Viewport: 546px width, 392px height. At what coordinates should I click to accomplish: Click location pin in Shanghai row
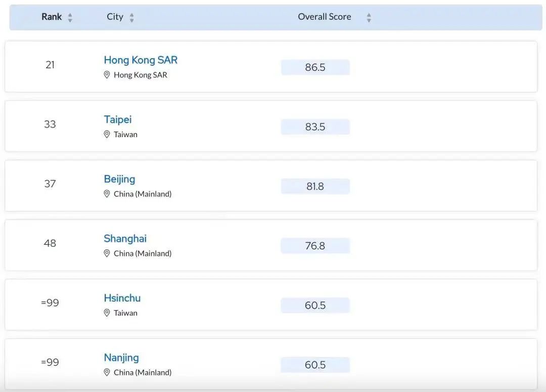coord(107,253)
